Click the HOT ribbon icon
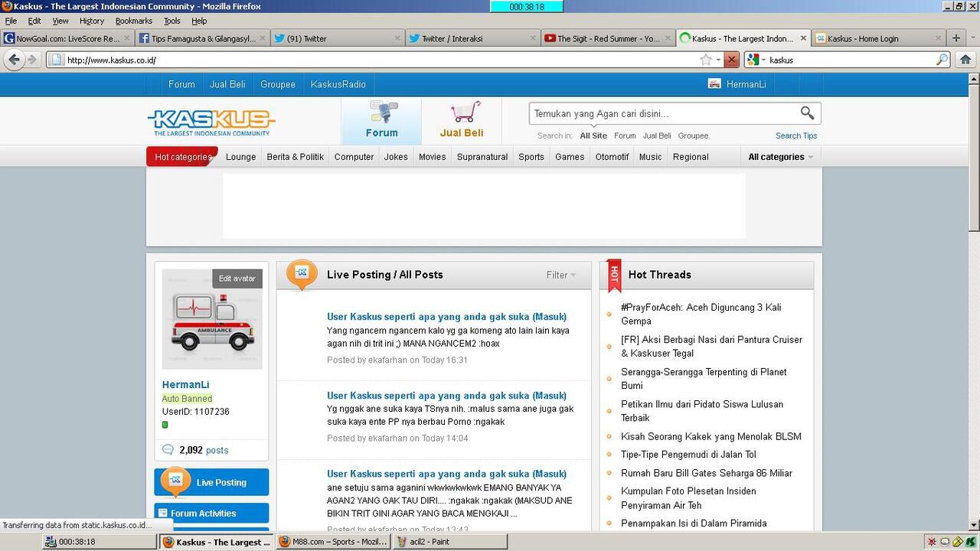980x551 pixels. point(614,275)
